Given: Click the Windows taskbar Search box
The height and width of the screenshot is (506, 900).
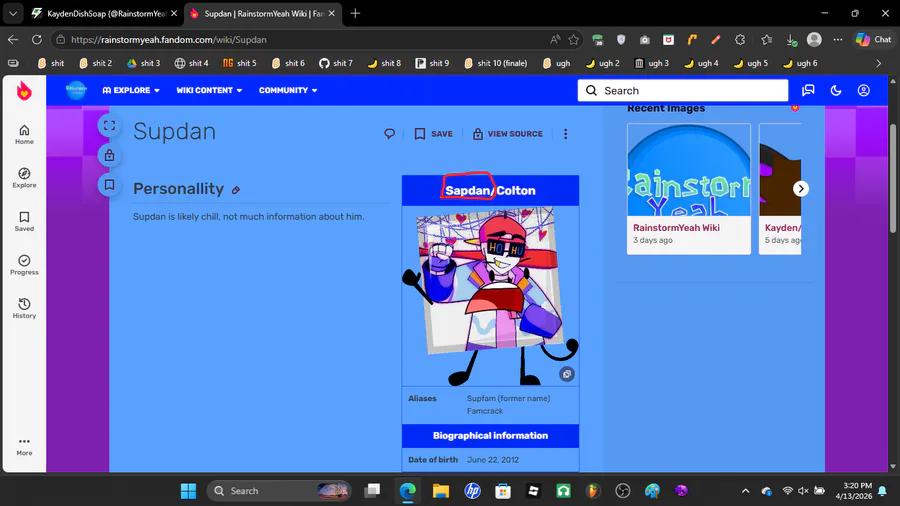Looking at the screenshot, I should (280, 491).
